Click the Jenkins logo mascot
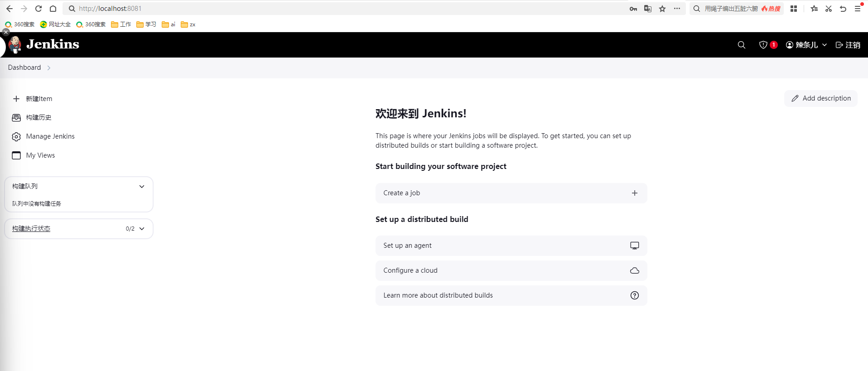 point(15,45)
